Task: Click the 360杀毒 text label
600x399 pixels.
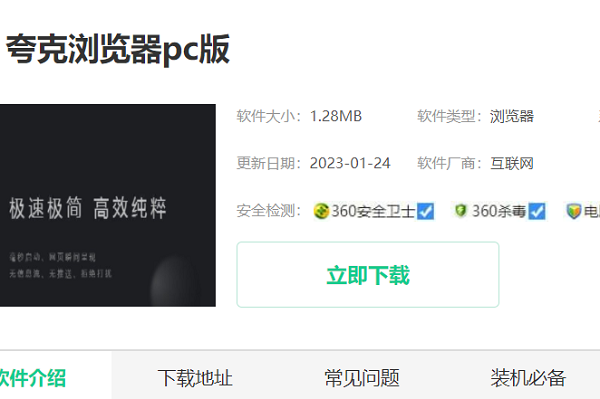Action: pos(499,211)
